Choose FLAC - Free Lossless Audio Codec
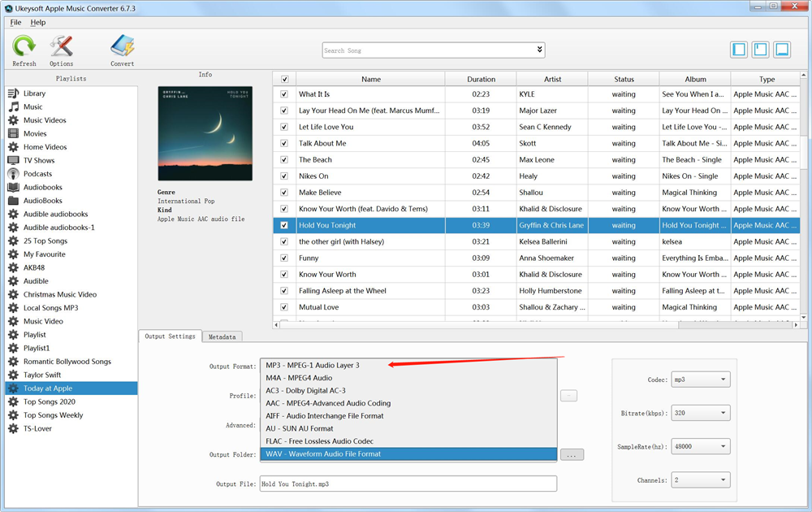Screen dimensions: 812x512 coord(408,441)
